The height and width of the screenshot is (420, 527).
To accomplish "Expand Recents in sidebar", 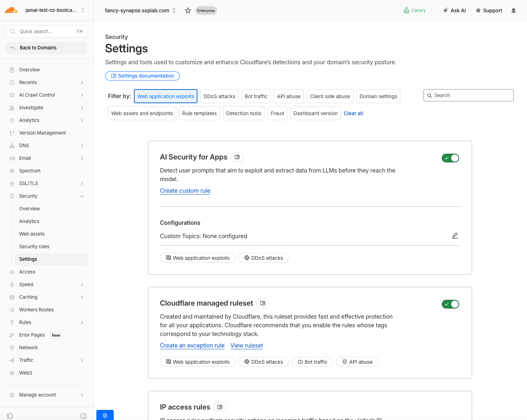I will [x=82, y=83].
